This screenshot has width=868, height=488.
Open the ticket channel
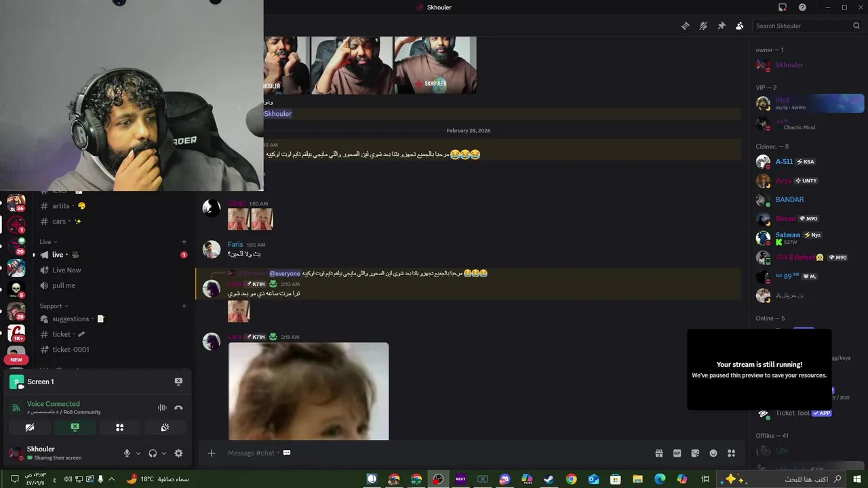[112, 334]
